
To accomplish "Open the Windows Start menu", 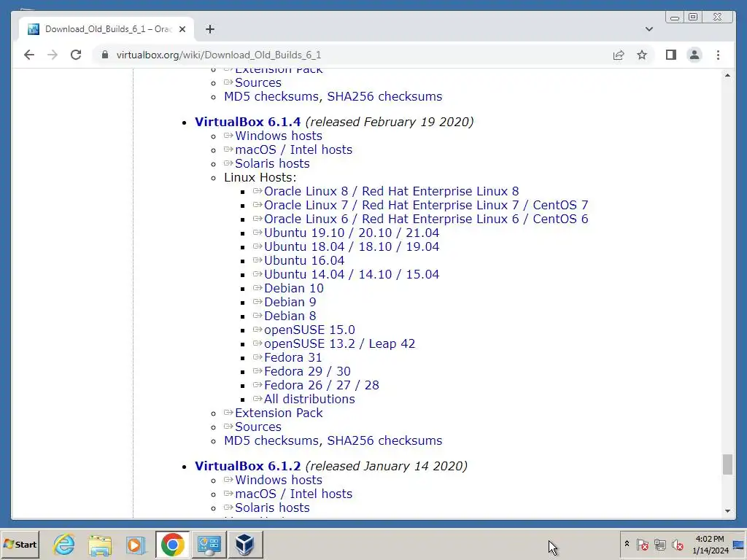I will pos(20,544).
